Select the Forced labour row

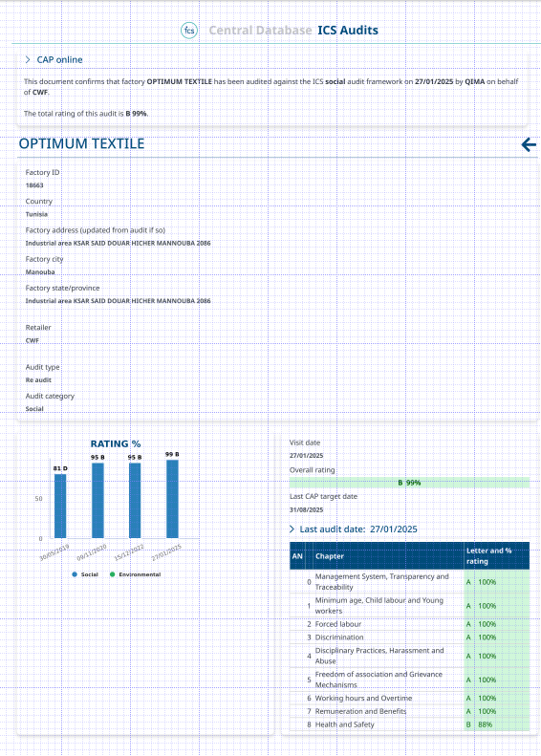coord(409,624)
